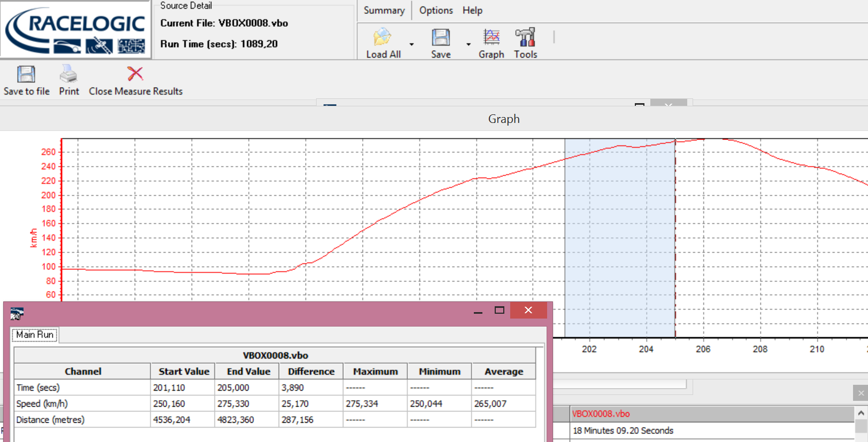Screen dimensions: 868x442
Task: Open the Help menu
Action: 472,10
